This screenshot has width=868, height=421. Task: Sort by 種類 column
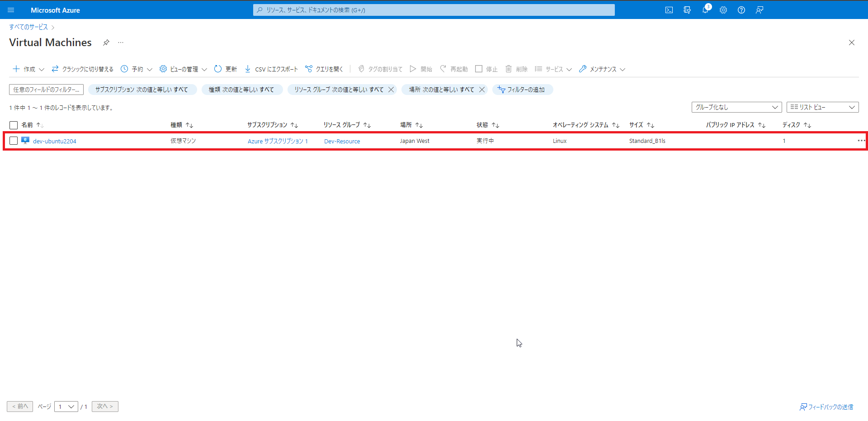(x=182, y=125)
